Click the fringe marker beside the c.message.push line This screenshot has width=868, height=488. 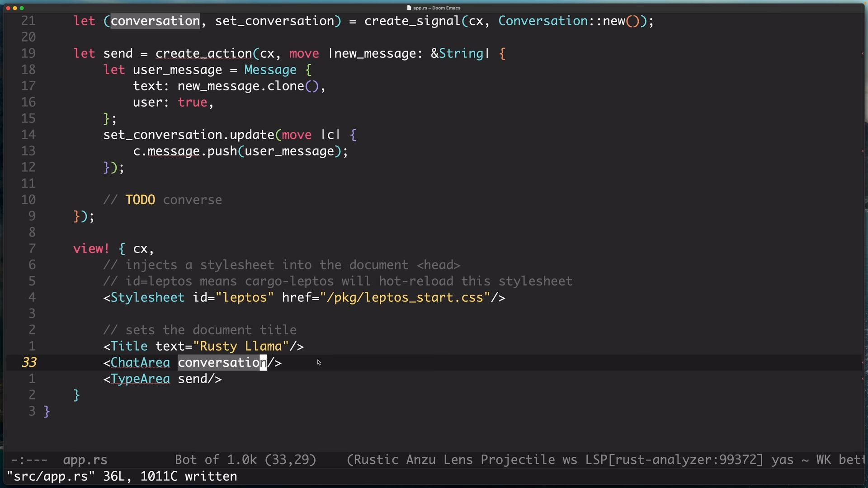click(x=863, y=151)
